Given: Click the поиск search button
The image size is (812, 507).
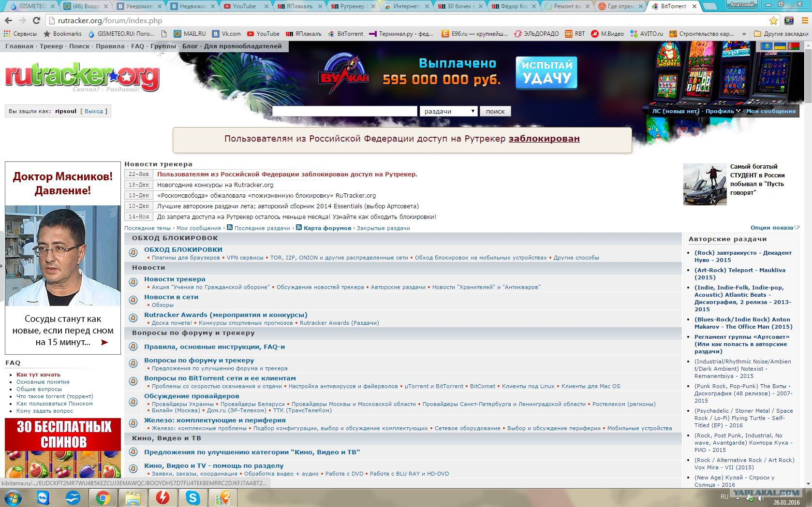Looking at the screenshot, I should coord(495,111).
